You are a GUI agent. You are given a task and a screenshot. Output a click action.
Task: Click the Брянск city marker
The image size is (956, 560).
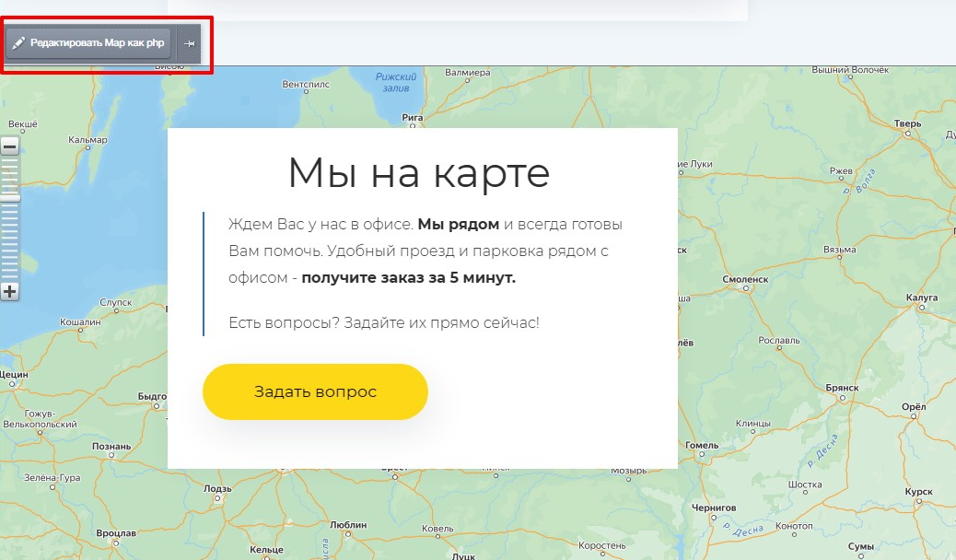click(841, 399)
